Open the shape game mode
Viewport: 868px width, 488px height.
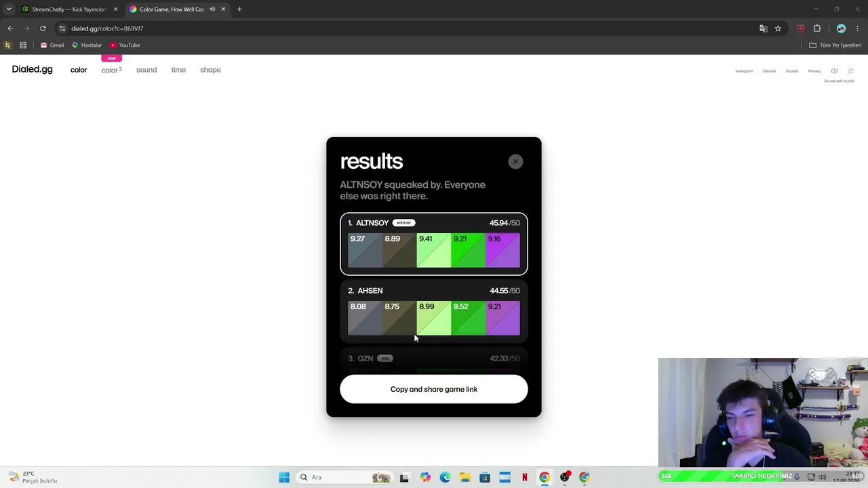coord(210,70)
